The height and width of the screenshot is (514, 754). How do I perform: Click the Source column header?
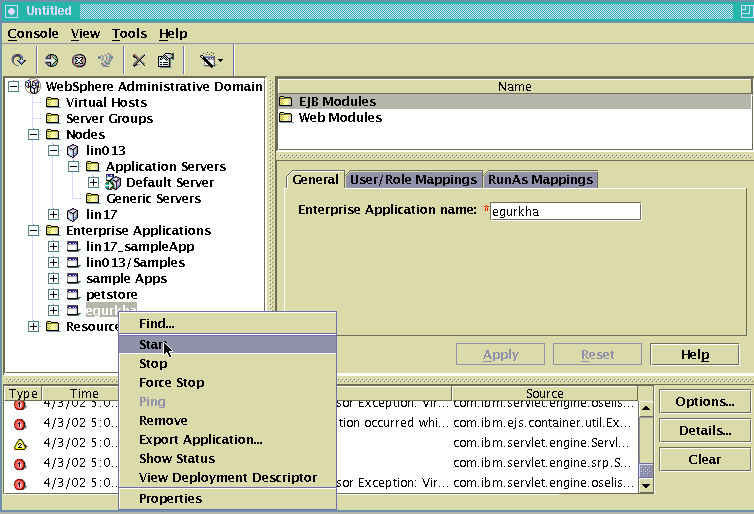coord(544,393)
